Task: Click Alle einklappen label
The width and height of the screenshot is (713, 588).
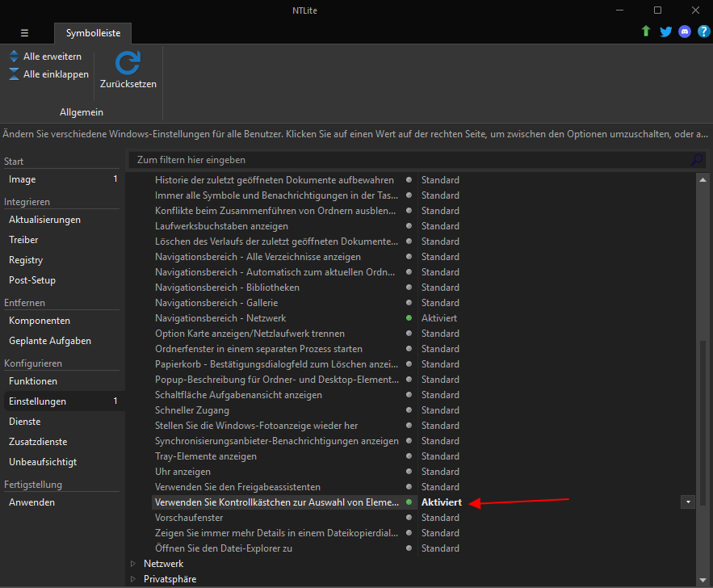Action: coord(56,74)
